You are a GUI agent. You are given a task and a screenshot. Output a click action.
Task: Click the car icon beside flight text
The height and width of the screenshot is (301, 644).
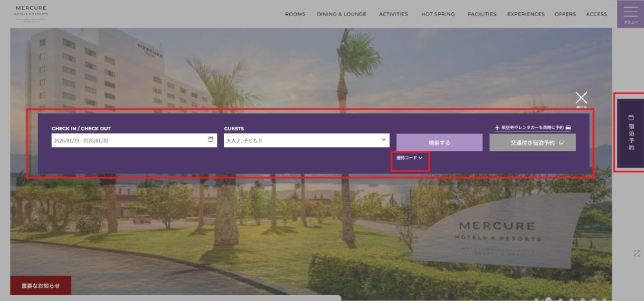pyautogui.click(x=568, y=128)
